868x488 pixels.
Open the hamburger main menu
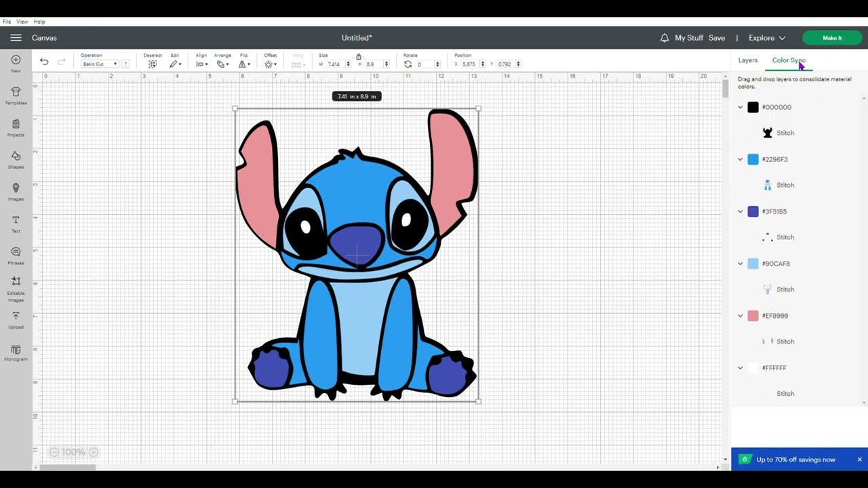point(16,38)
